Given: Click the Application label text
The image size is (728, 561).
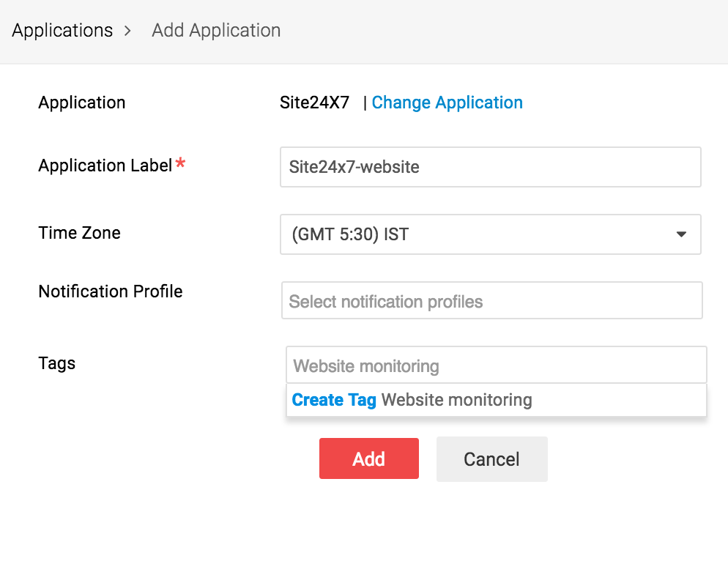Looking at the screenshot, I should pyautogui.click(x=82, y=103).
